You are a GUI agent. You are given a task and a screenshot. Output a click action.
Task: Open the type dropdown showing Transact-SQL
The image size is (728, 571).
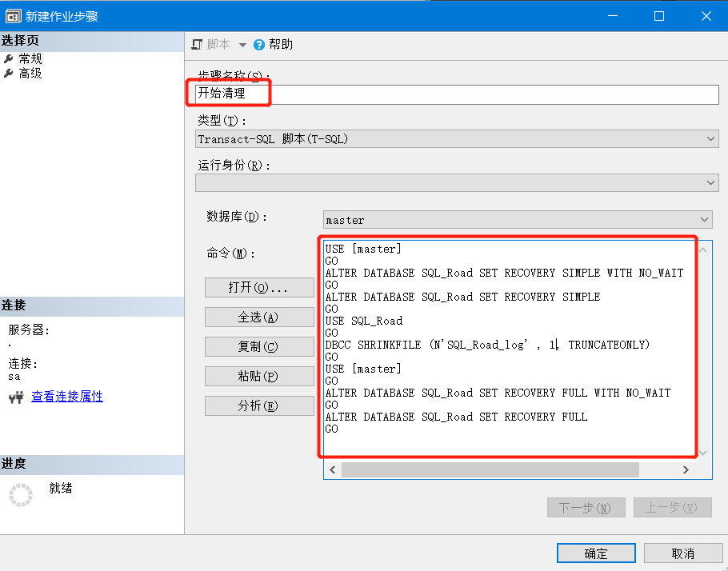tap(457, 139)
